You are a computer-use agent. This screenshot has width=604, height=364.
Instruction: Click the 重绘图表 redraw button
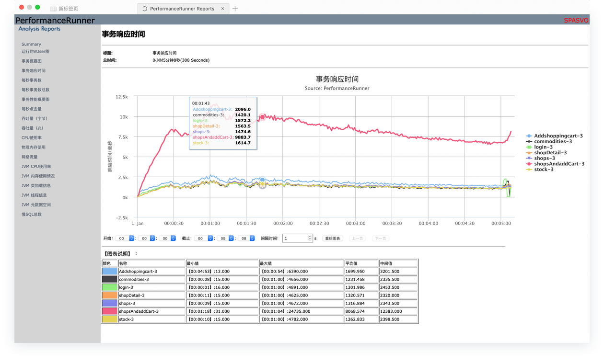333,239
